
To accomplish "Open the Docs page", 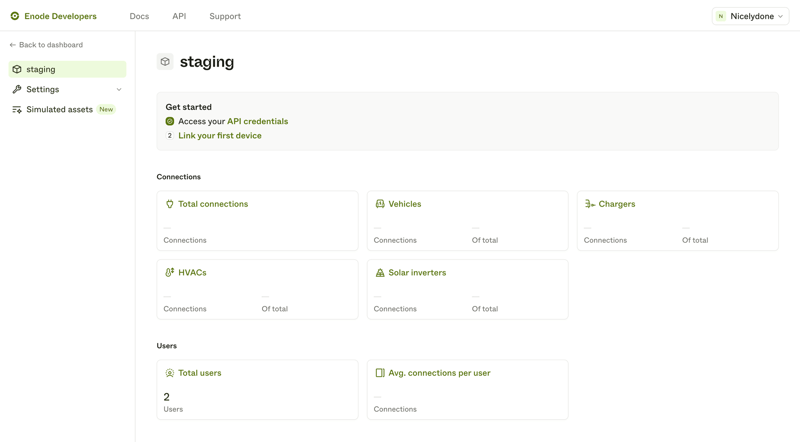I will click(139, 16).
